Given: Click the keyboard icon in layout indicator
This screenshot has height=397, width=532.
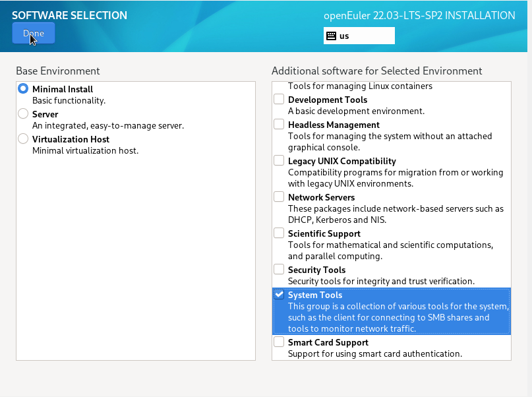Looking at the screenshot, I should coord(331,36).
